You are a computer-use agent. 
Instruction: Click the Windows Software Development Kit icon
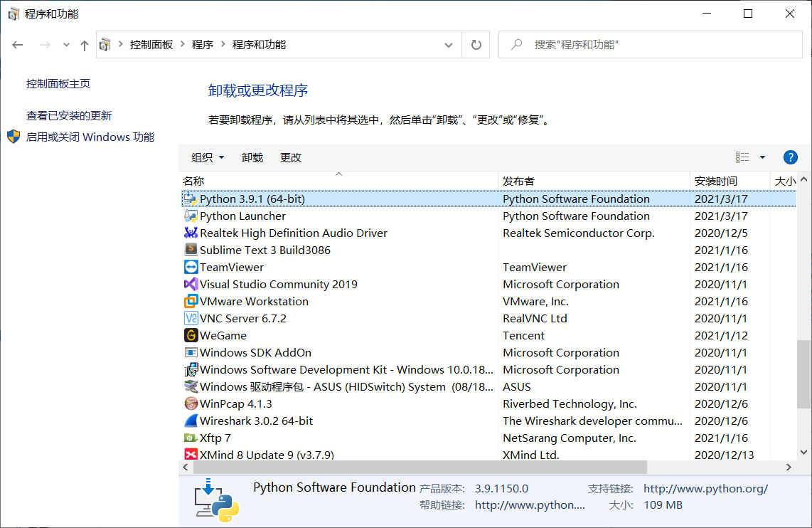(191, 369)
